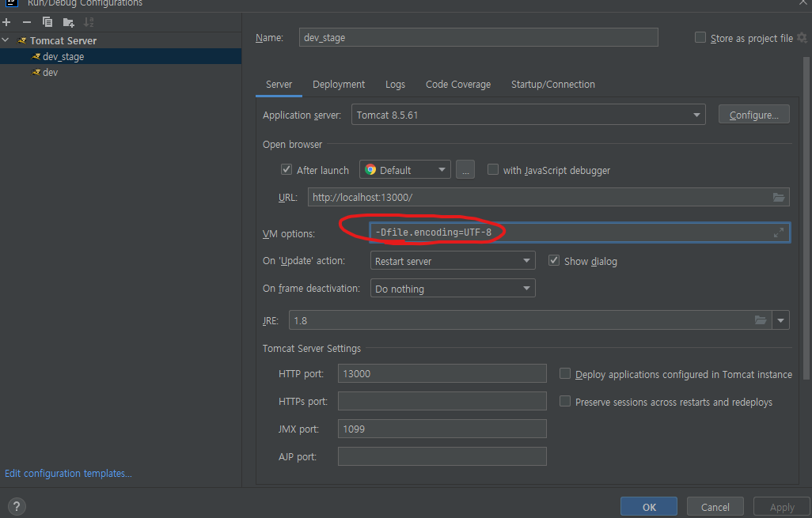Open browser selection ellipsis button
The image size is (812, 518).
tap(465, 170)
